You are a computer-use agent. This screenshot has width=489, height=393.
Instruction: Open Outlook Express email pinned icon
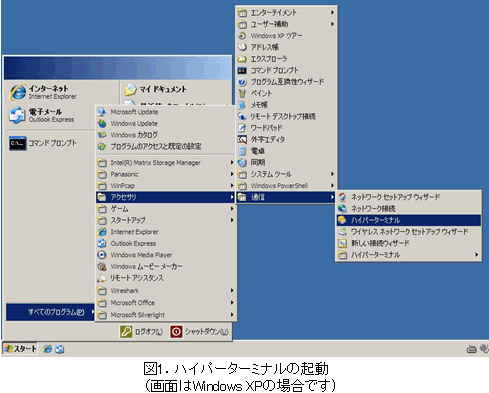tap(17, 115)
